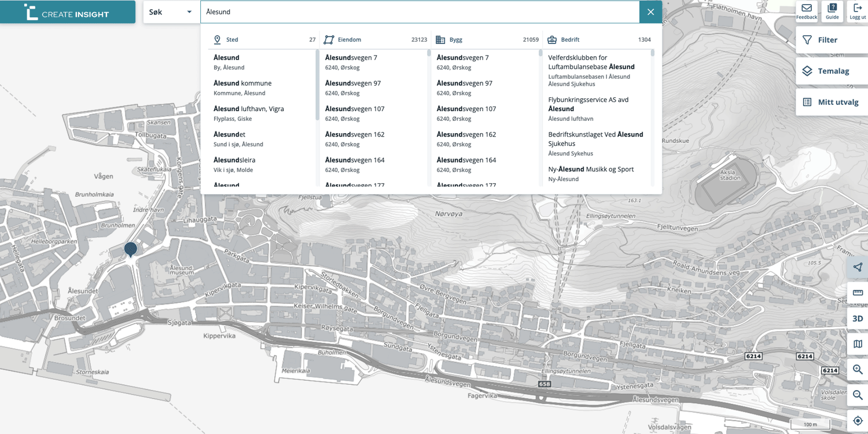The image size is (868, 434).
Task: Center map on my location
Action: 858,421
